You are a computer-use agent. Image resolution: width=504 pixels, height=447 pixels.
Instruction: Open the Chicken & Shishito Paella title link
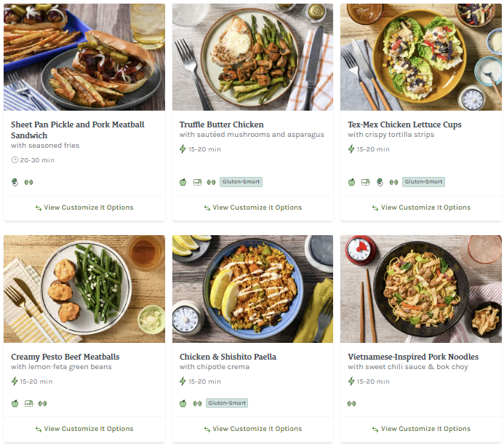pyautogui.click(x=228, y=357)
